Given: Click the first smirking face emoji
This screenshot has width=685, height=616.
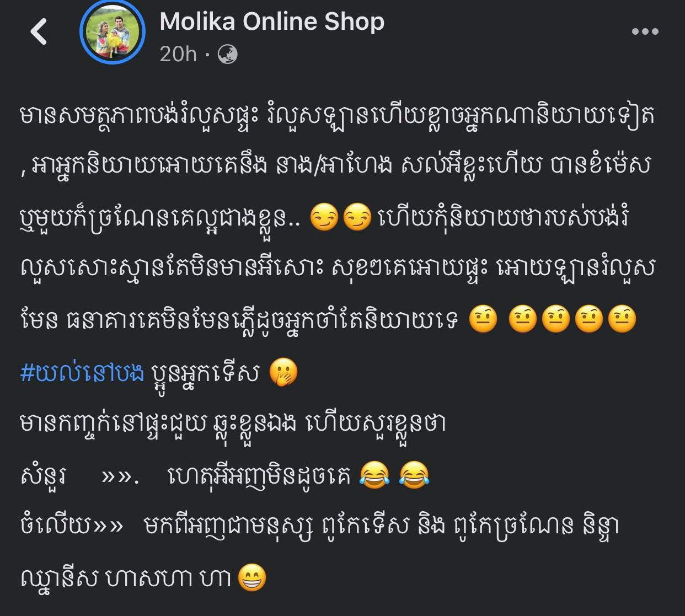Looking at the screenshot, I should coord(325,217).
